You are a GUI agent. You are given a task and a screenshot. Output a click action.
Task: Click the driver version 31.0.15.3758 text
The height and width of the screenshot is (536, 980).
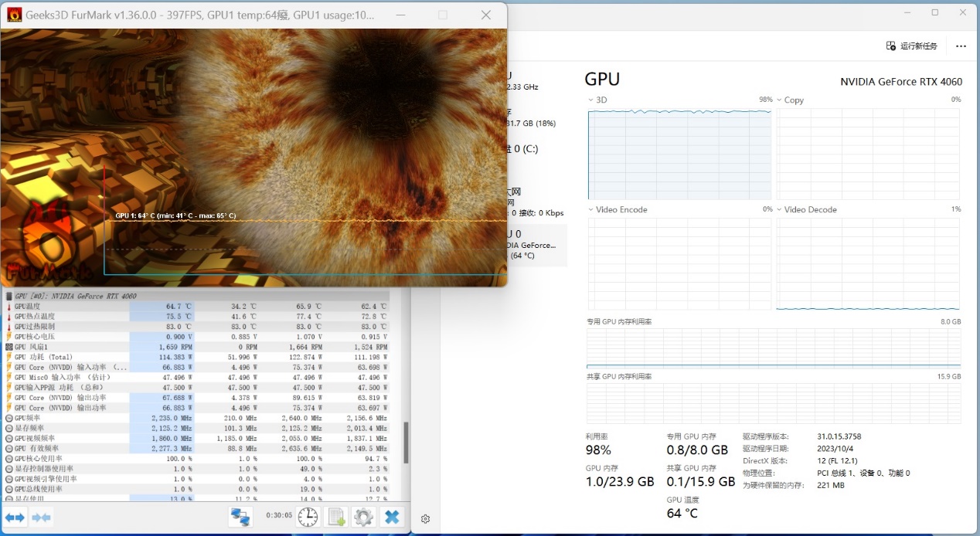(839, 436)
